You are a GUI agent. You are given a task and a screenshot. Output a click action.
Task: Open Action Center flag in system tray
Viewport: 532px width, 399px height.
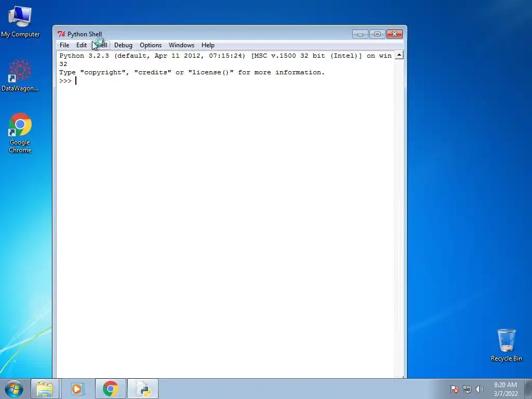[455, 389]
